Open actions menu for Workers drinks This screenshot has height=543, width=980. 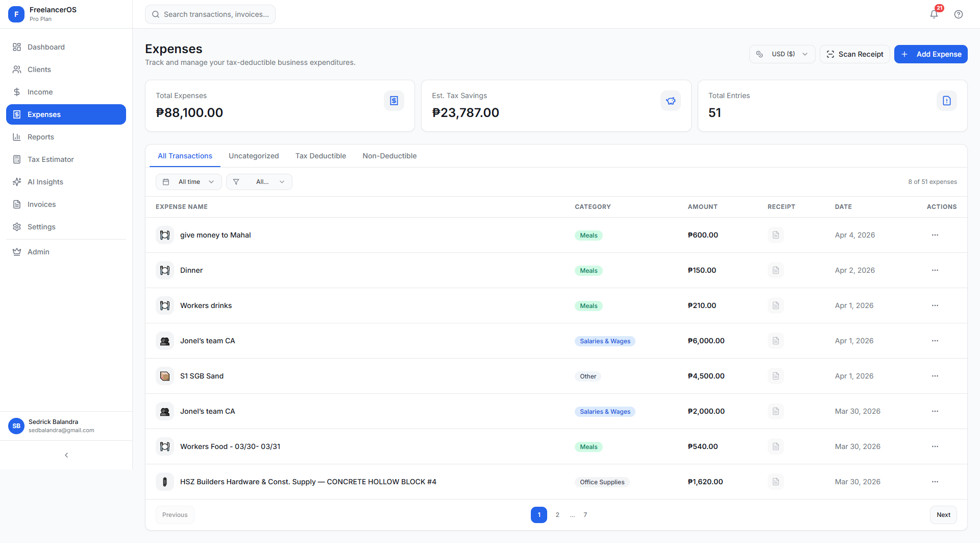[935, 305]
